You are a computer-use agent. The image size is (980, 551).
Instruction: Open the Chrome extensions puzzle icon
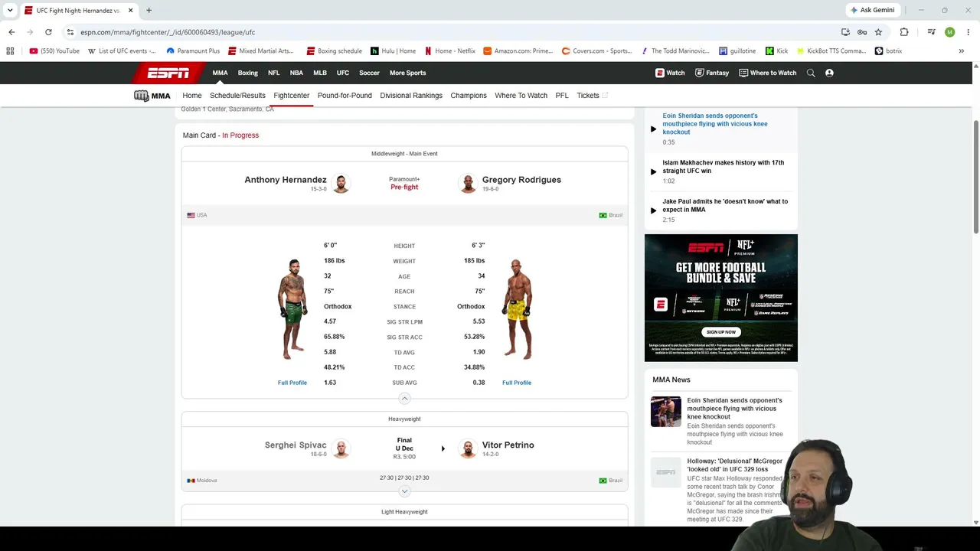tap(904, 32)
